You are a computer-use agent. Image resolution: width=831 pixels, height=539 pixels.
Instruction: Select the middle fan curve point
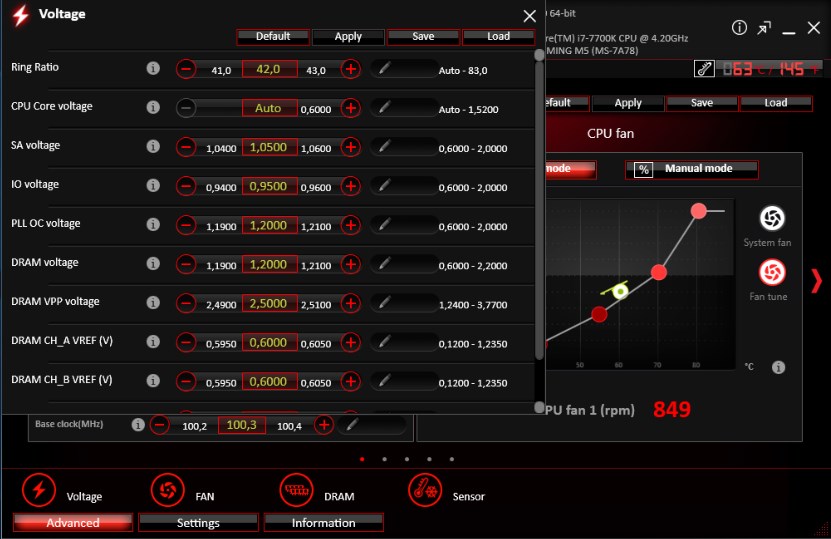point(659,272)
